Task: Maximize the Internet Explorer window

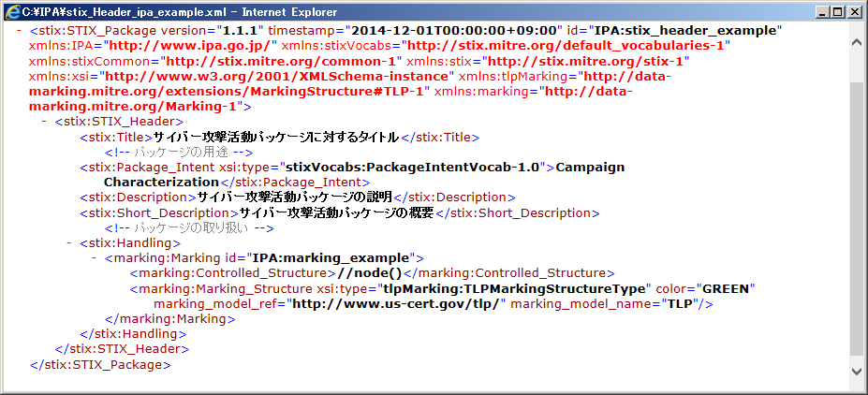Action: coord(837,11)
